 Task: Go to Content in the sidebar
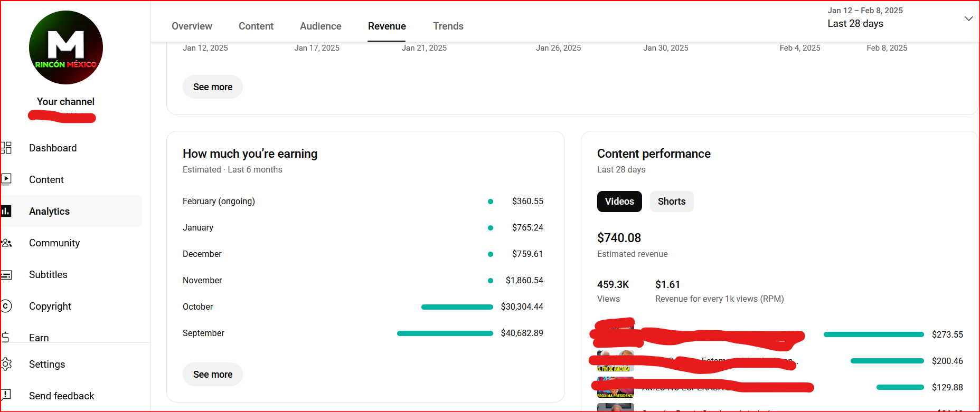coord(46,180)
